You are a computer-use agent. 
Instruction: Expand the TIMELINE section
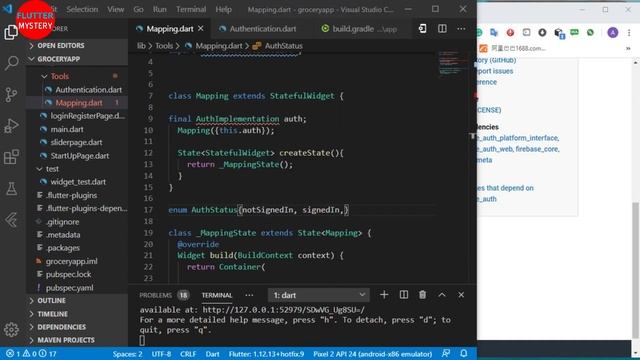[x=77, y=314]
